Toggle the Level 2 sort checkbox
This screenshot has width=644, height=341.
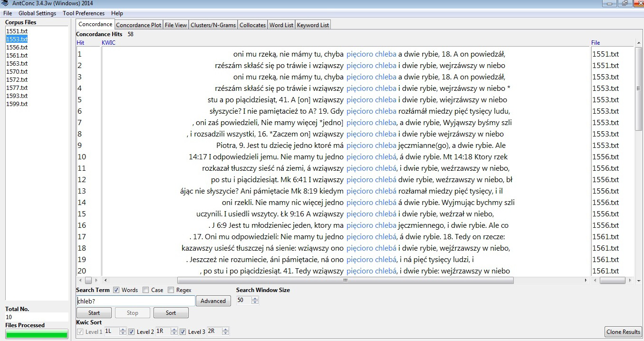click(x=132, y=331)
